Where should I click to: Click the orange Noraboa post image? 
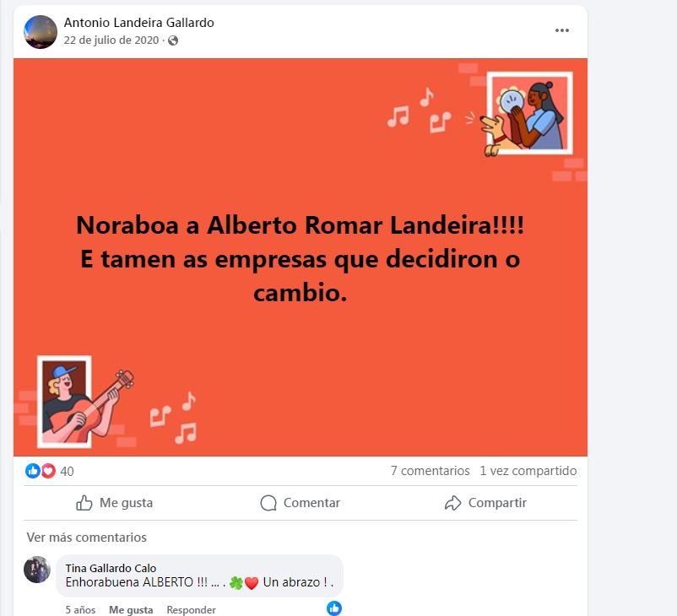(301, 257)
